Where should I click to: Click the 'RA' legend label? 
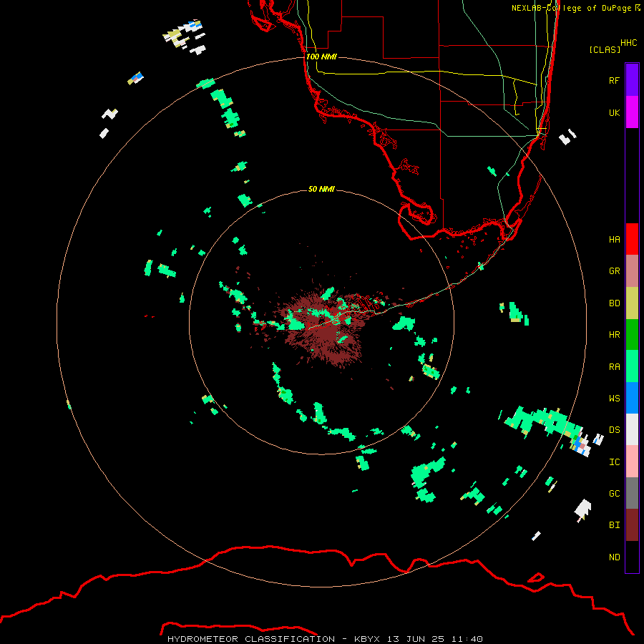pyautogui.click(x=614, y=367)
